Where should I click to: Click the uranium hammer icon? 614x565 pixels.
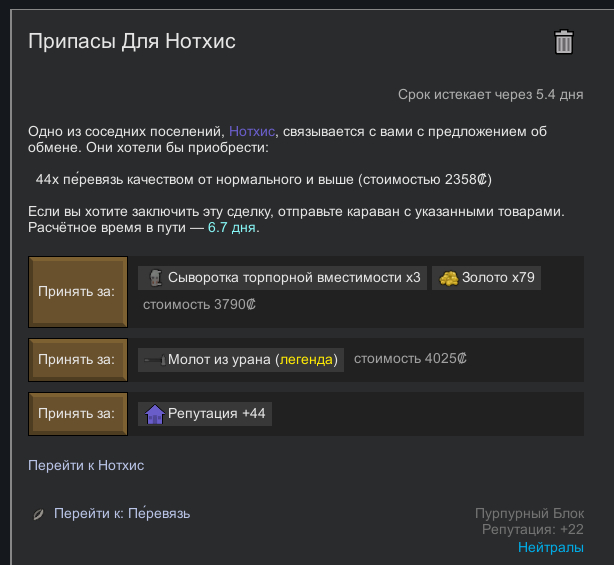point(155,360)
